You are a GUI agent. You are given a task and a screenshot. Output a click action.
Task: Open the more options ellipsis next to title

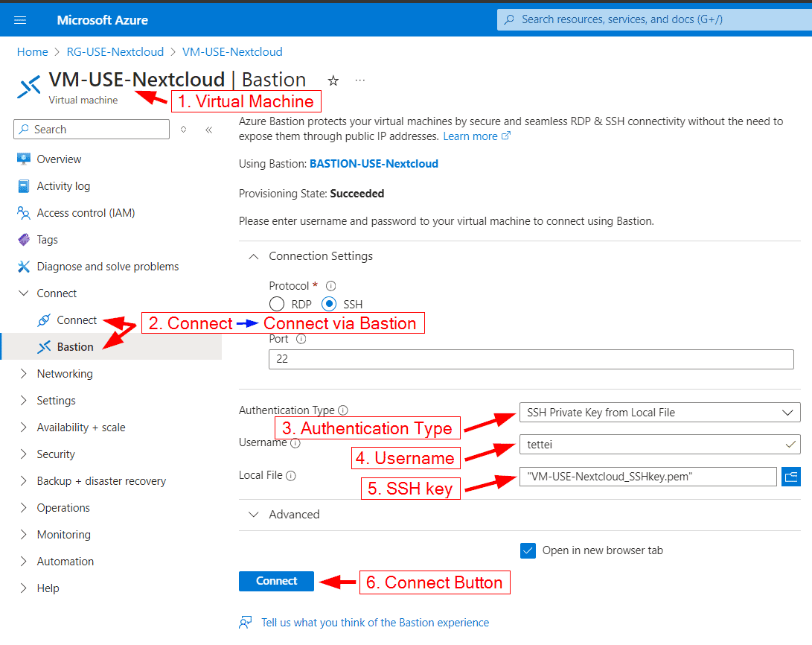(x=360, y=80)
